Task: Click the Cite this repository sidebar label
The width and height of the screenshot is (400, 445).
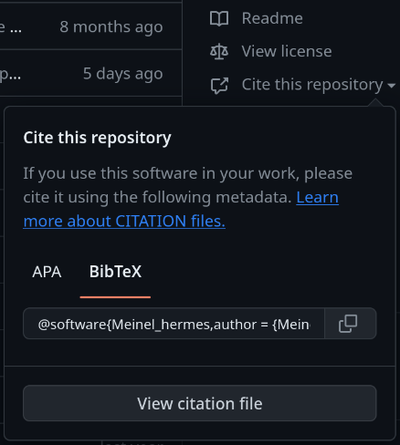Action: coord(312,85)
